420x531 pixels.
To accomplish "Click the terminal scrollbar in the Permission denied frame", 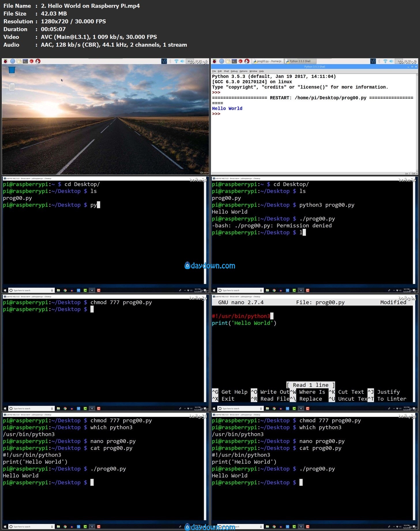I will tap(414, 232).
